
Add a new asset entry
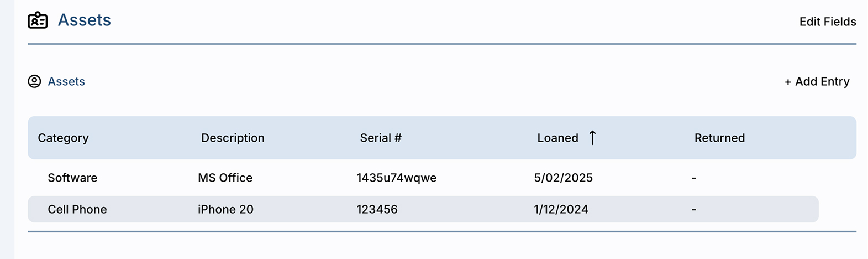(x=817, y=81)
